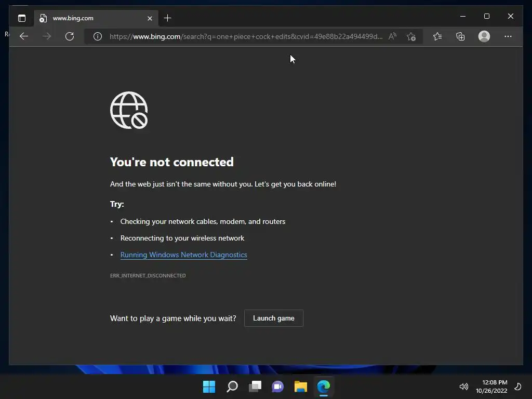This screenshot has height=399, width=532.
Task: Select the www.bing.com tab
Action: 96,18
